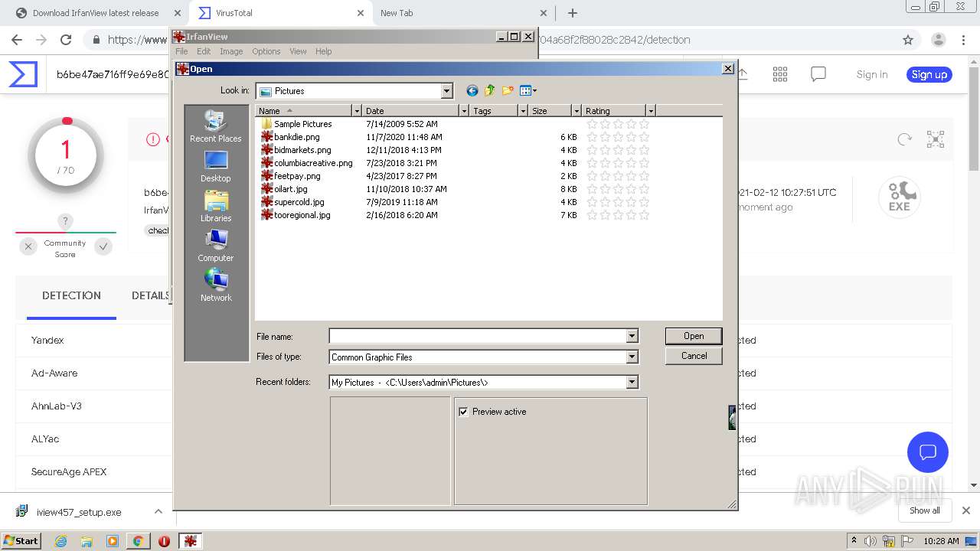Select Recent Places in the places bar
980x551 pixels.
pos(216,127)
